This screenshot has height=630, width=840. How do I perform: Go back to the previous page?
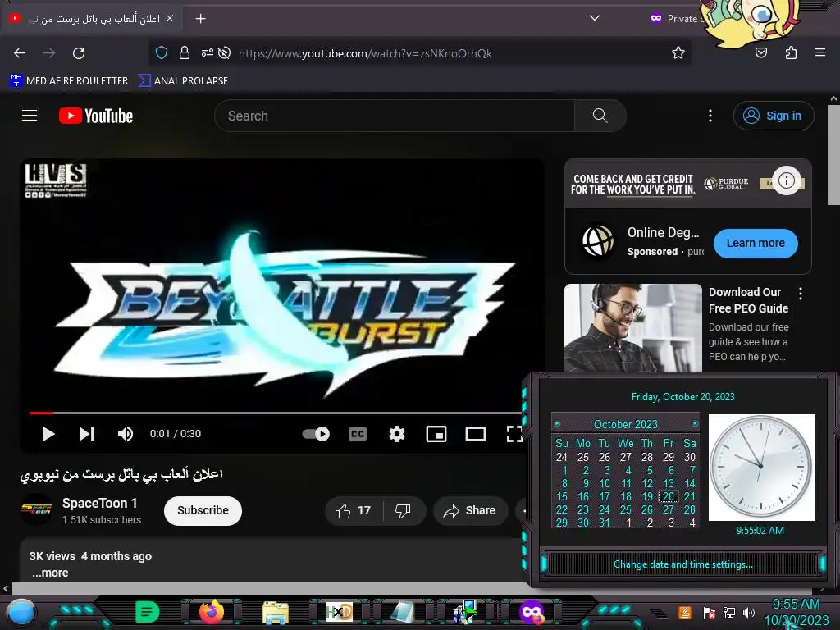20,53
